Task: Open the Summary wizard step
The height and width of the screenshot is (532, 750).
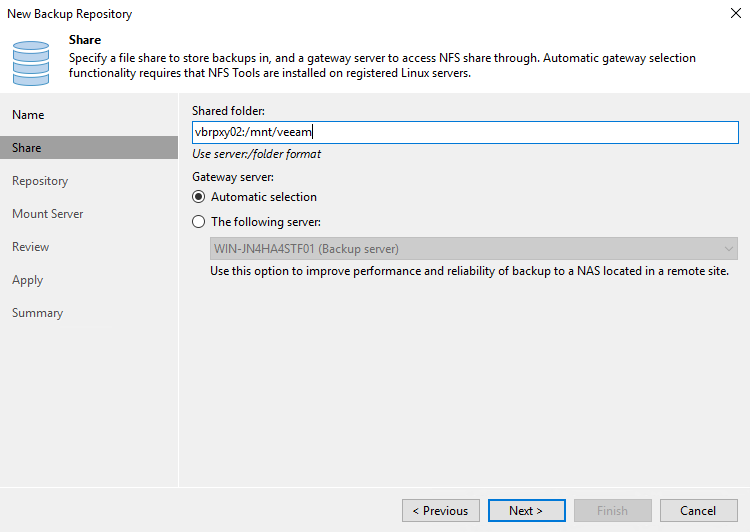Action: tap(37, 313)
